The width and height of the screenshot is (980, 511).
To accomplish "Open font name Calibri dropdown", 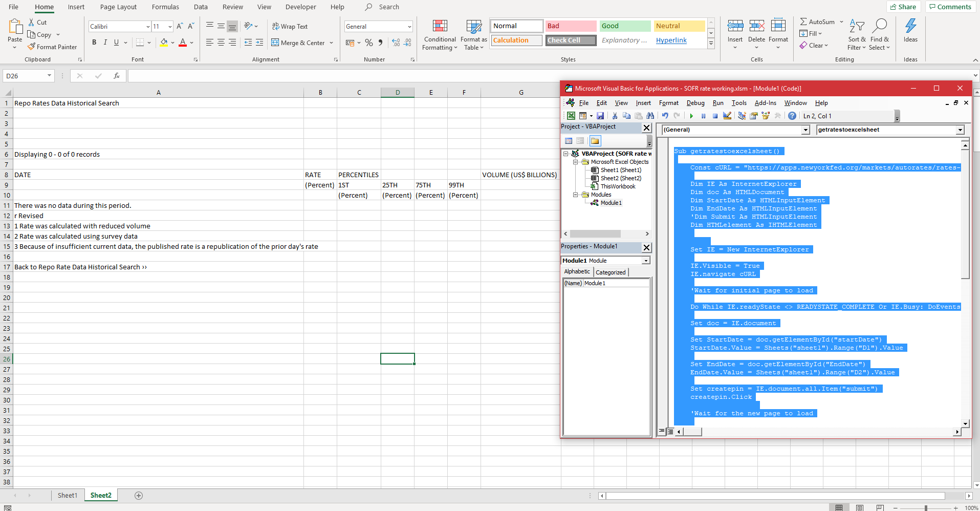I will [x=148, y=27].
